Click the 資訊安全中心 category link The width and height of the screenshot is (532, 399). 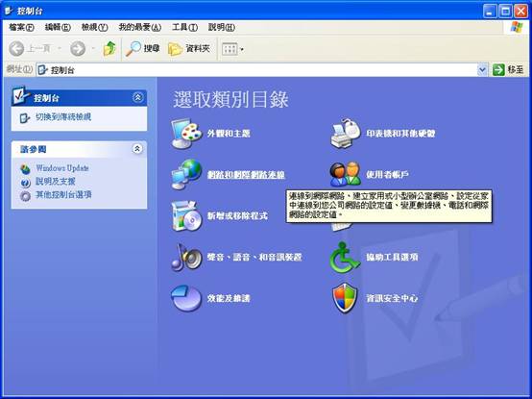(x=392, y=298)
